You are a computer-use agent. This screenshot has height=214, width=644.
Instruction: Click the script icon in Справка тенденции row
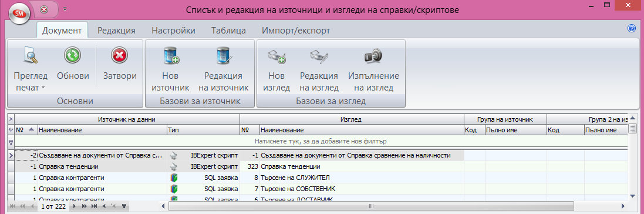pyautogui.click(x=174, y=167)
